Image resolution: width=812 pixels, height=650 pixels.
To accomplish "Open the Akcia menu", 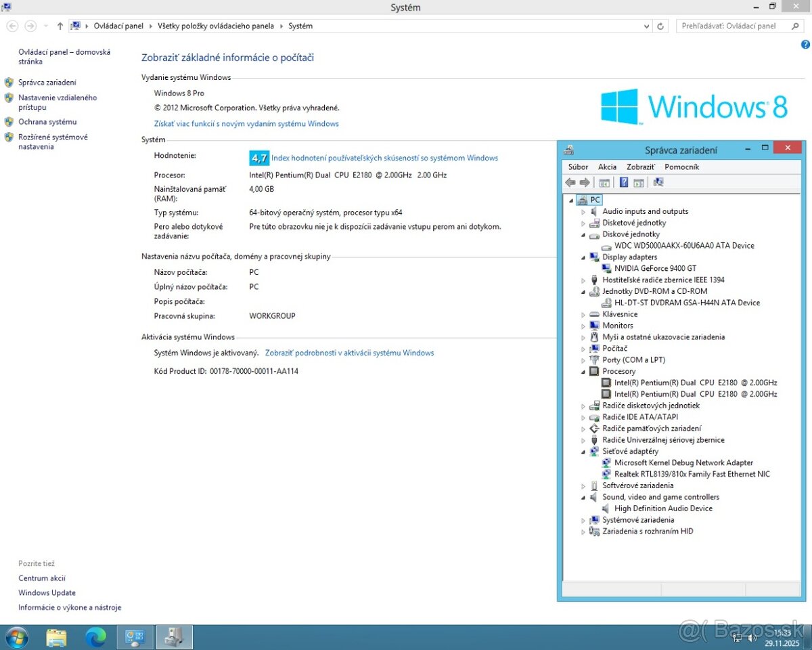I will pyautogui.click(x=607, y=167).
